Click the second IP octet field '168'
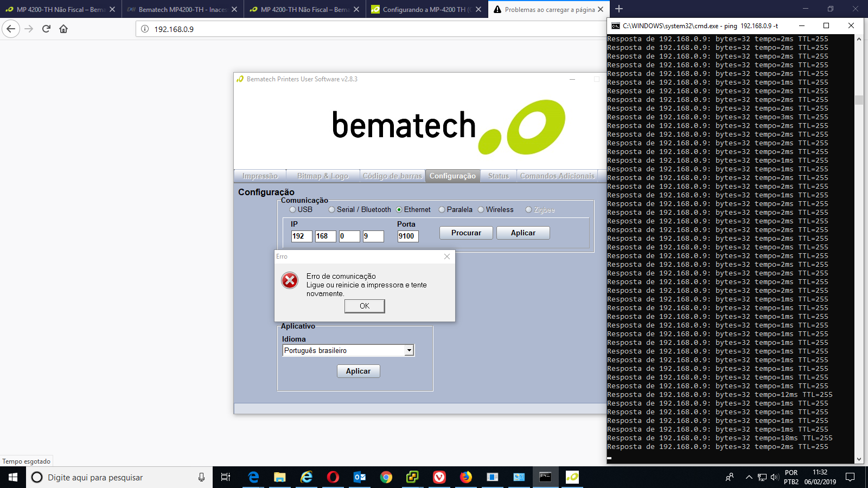This screenshot has height=488, width=868. 325,236
